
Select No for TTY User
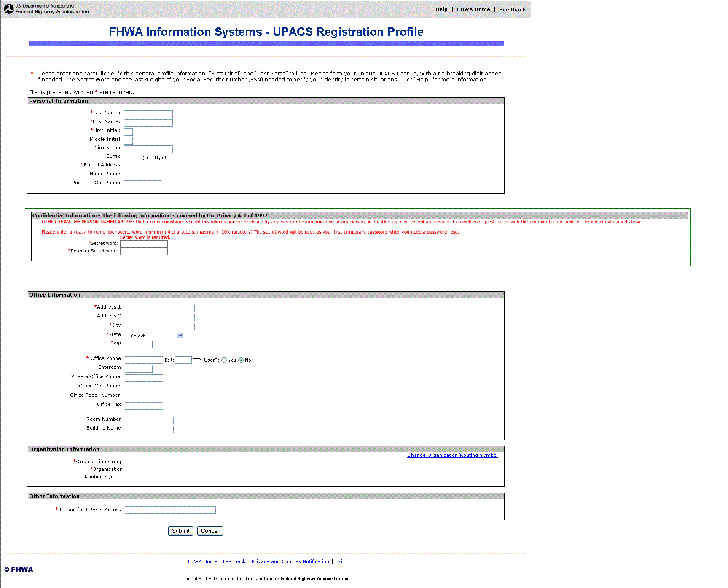click(241, 360)
